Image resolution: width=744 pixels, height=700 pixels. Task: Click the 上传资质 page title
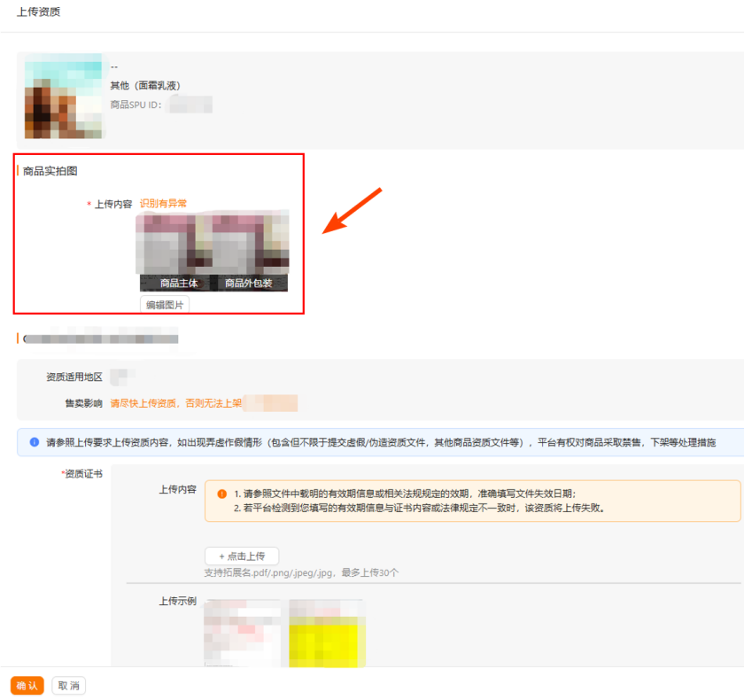pos(38,12)
